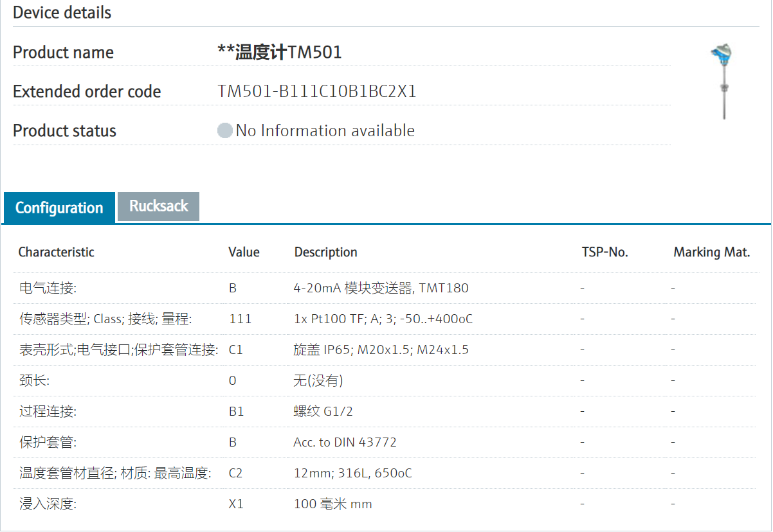This screenshot has height=532, width=773.
Task: Click the TSP-No. column header
Action: tap(605, 253)
